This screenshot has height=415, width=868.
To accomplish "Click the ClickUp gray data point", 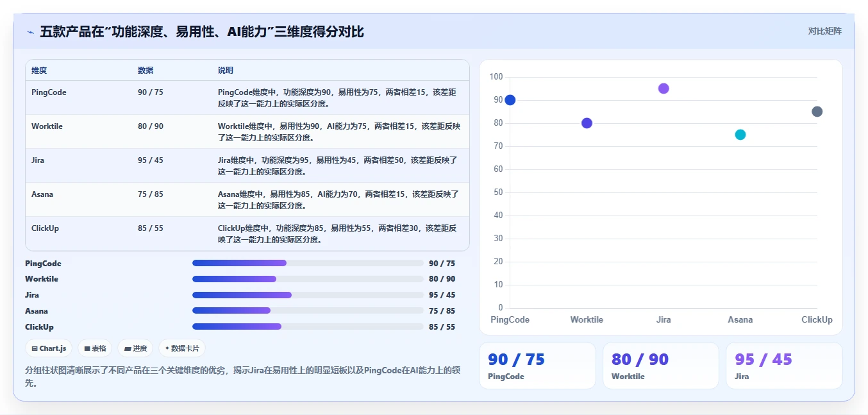I will tap(817, 112).
